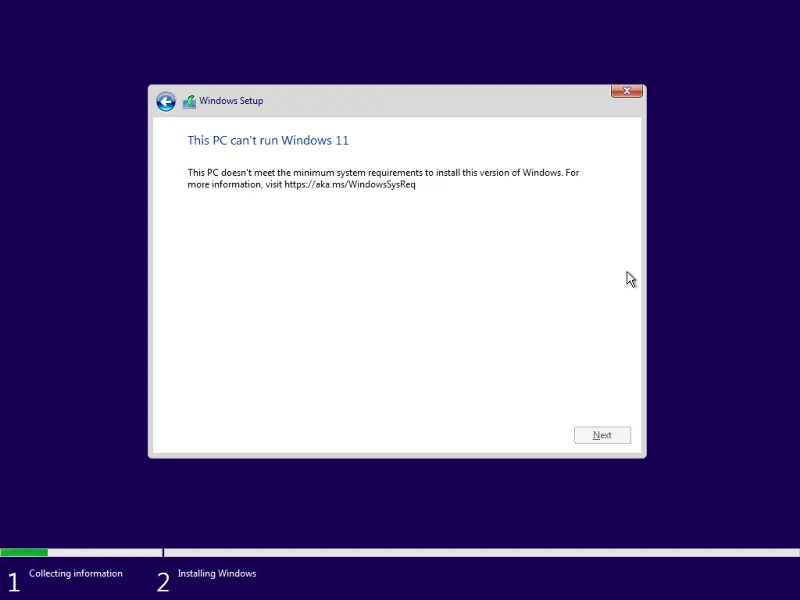Click the red close button
This screenshot has width=800, height=600.
pyautogui.click(x=626, y=90)
